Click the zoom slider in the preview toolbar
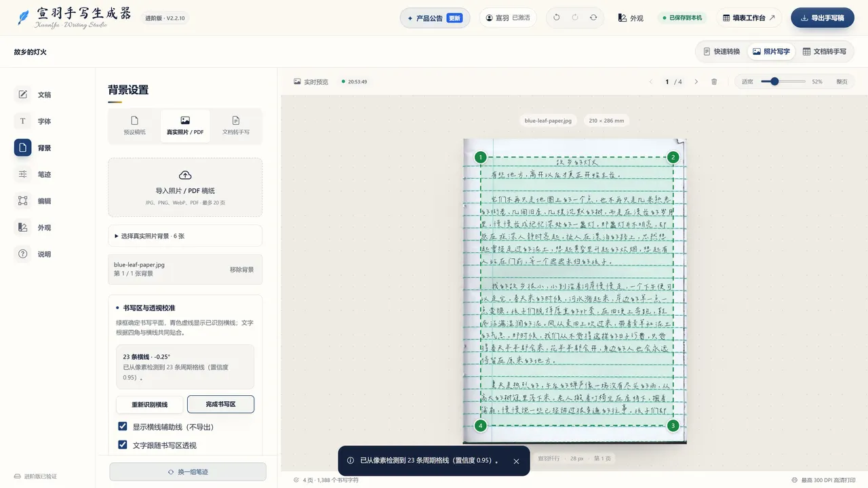 click(x=783, y=81)
